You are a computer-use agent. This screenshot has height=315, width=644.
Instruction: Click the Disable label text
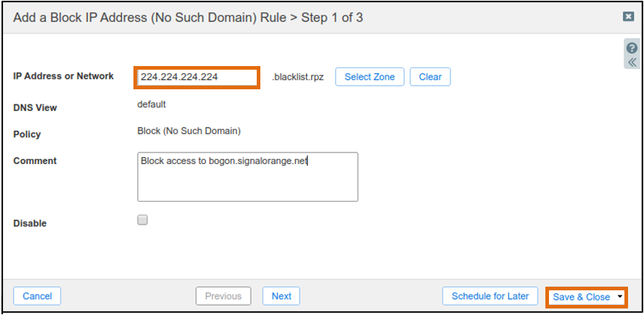tap(30, 224)
